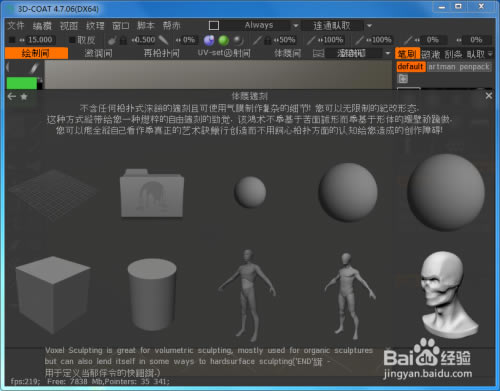Open the third brush panel tab

(453, 54)
